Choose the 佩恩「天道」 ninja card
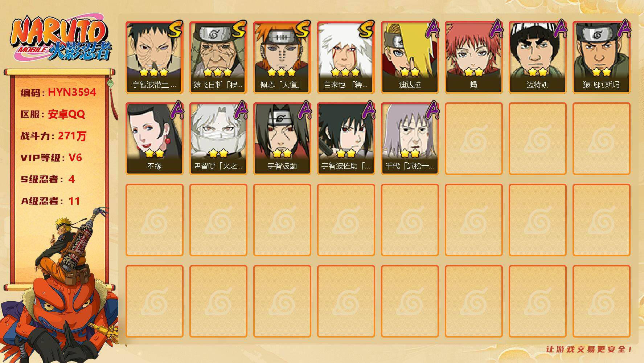The height and width of the screenshot is (363, 644). (x=282, y=57)
